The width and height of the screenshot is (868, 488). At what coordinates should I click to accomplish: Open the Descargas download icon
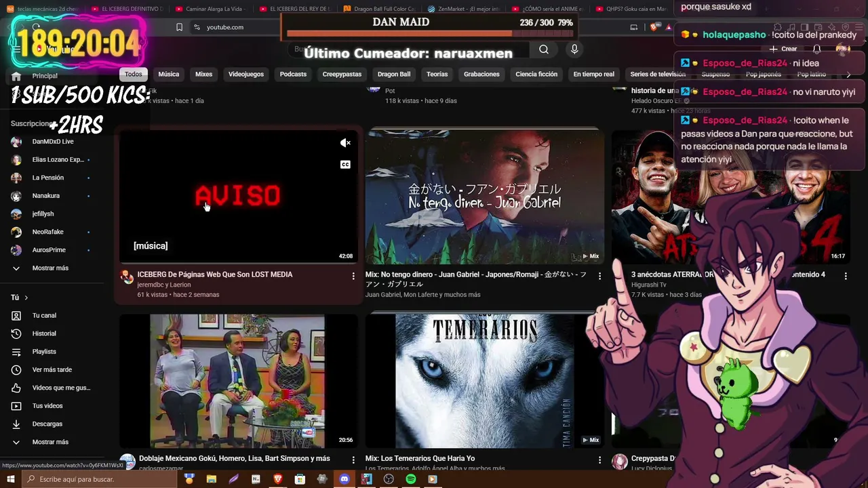(16, 424)
